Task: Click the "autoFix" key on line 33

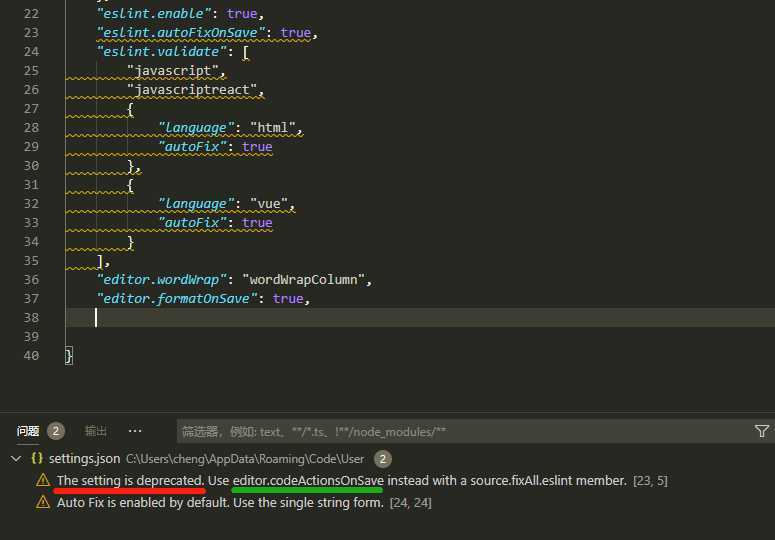Action: 192,223
